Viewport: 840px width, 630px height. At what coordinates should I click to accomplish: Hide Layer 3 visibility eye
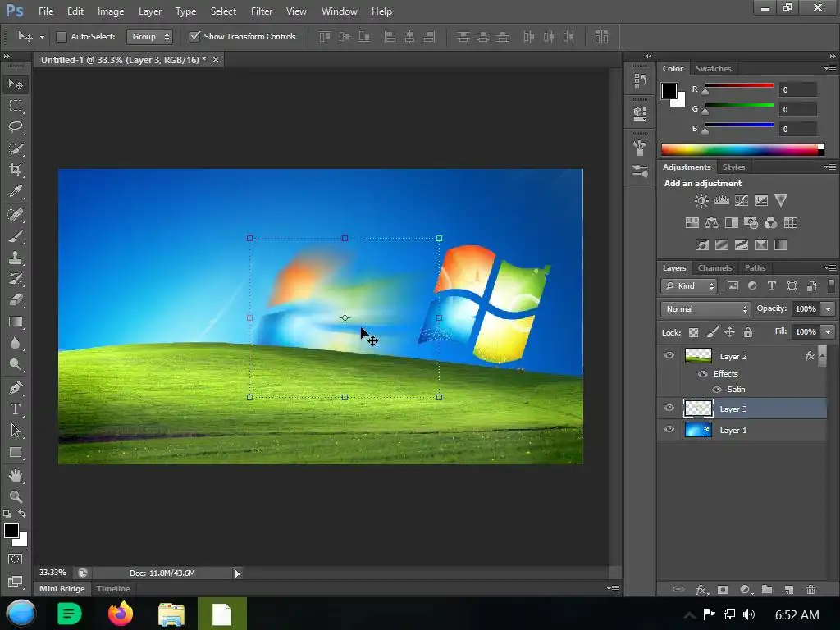click(x=669, y=409)
